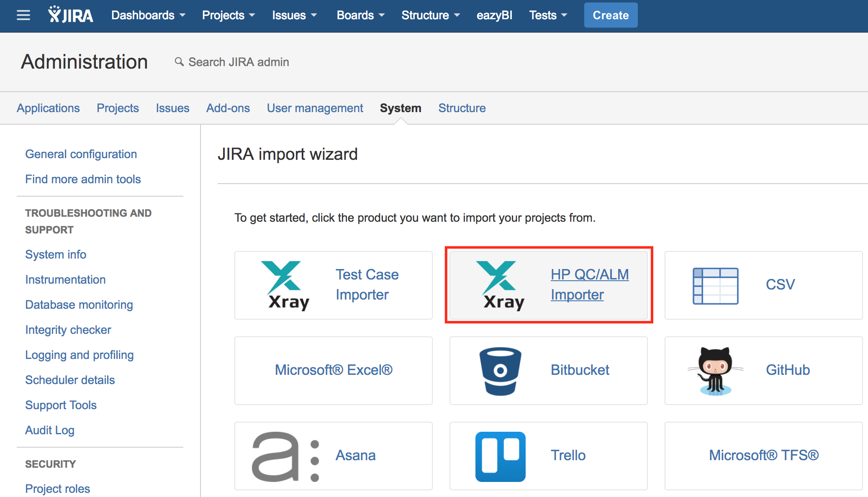Screen dimensions: 868x497
Task: Click the Trello board icon
Action: tap(500, 456)
